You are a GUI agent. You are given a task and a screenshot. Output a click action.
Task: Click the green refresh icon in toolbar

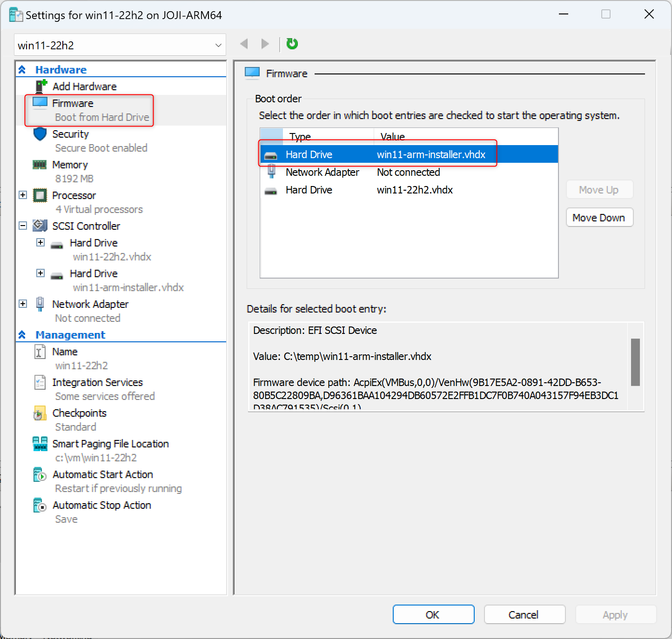coord(292,44)
